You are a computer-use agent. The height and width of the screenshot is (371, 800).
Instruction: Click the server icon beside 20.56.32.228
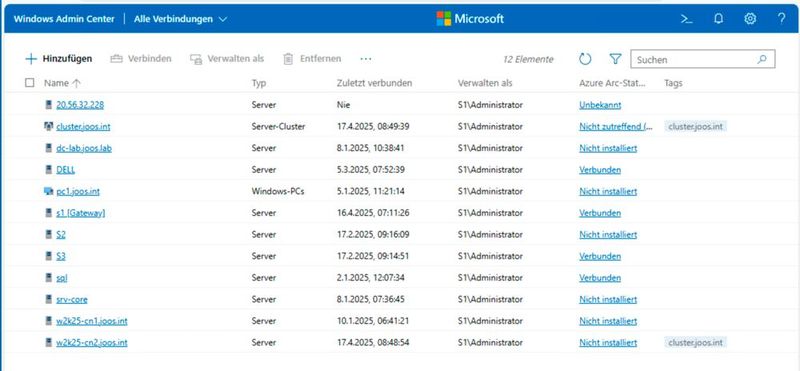(48, 105)
